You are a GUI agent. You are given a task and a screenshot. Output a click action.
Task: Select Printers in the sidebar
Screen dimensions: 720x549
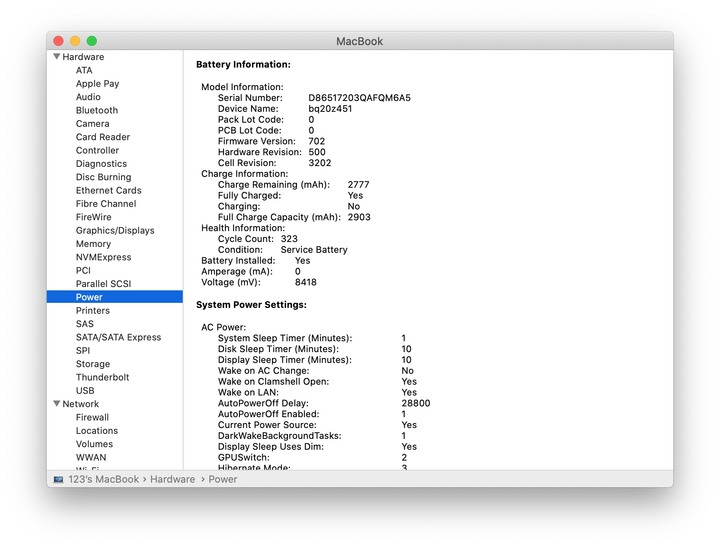pyautogui.click(x=93, y=310)
